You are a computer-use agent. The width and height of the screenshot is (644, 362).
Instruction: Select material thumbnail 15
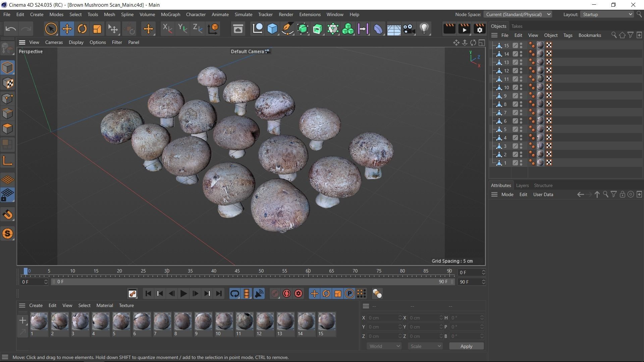(x=326, y=321)
